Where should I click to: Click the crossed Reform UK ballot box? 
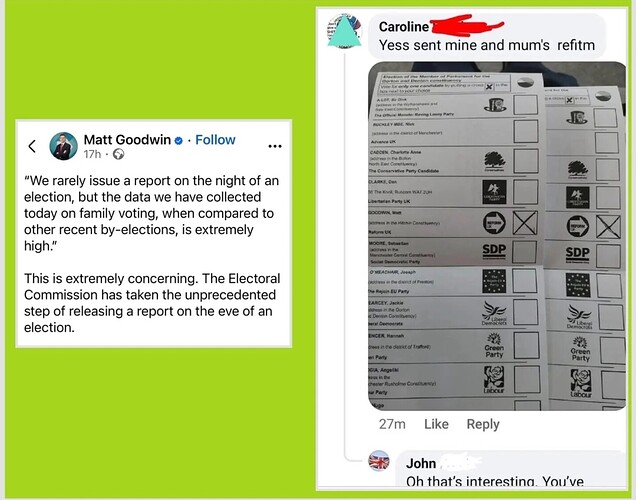coord(525,223)
